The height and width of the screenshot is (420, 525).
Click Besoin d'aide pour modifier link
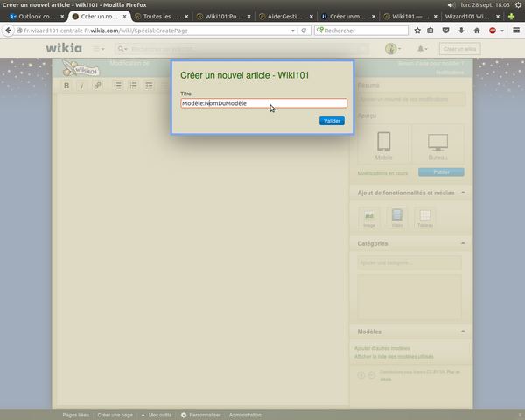click(430, 64)
